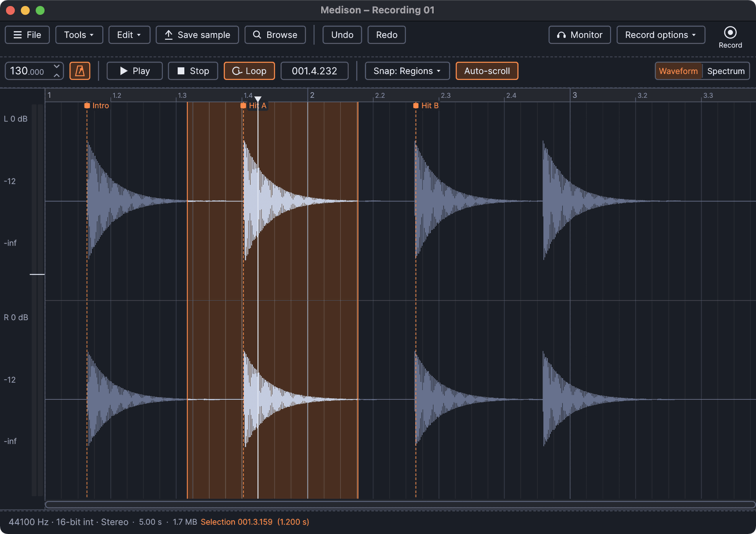Image resolution: width=756 pixels, height=534 pixels.
Task: Toggle the Loop button off
Action: (249, 71)
